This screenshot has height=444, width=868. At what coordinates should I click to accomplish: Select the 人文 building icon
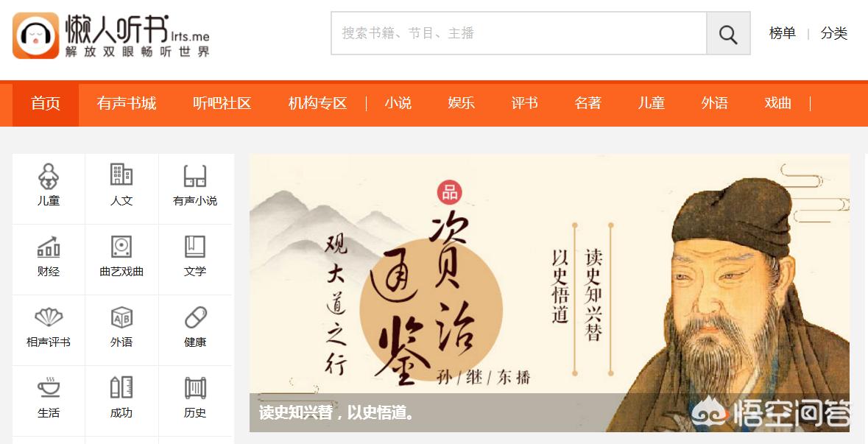click(121, 175)
